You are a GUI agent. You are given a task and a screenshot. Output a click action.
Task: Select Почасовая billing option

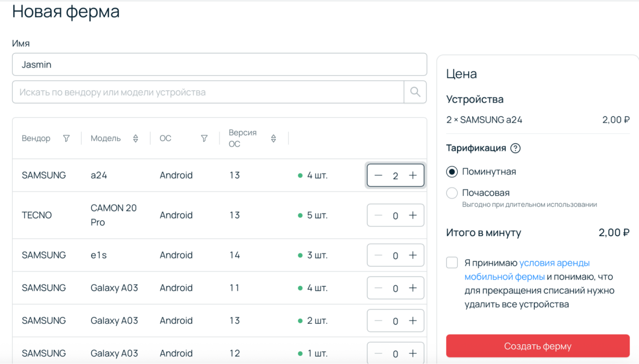coord(452,193)
